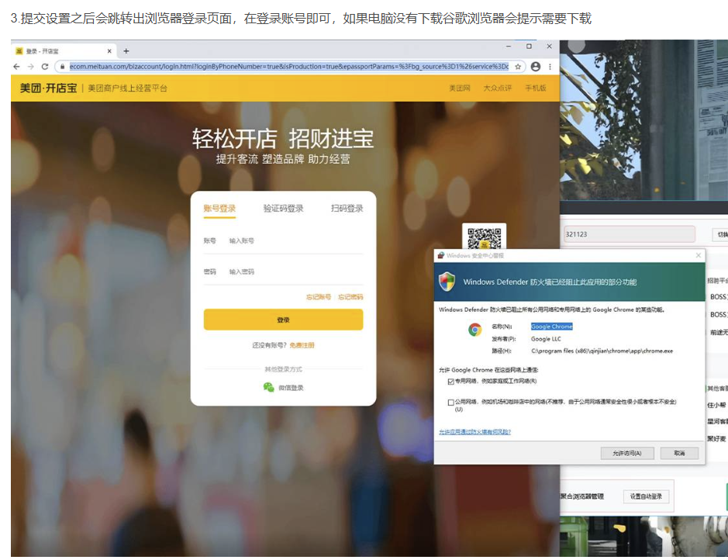Click the 取消 button in firewall dialog
The image size is (728, 560).
pyautogui.click(x=679, y=453)
